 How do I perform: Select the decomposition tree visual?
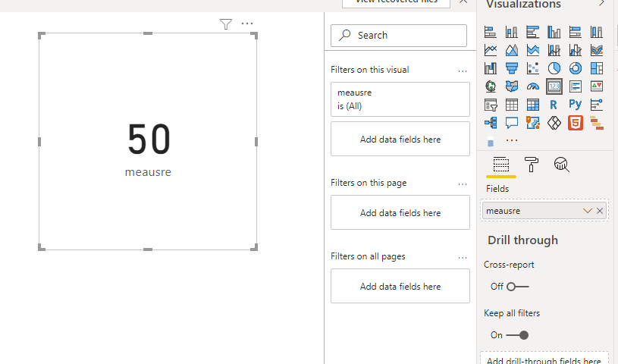point(491,123)
